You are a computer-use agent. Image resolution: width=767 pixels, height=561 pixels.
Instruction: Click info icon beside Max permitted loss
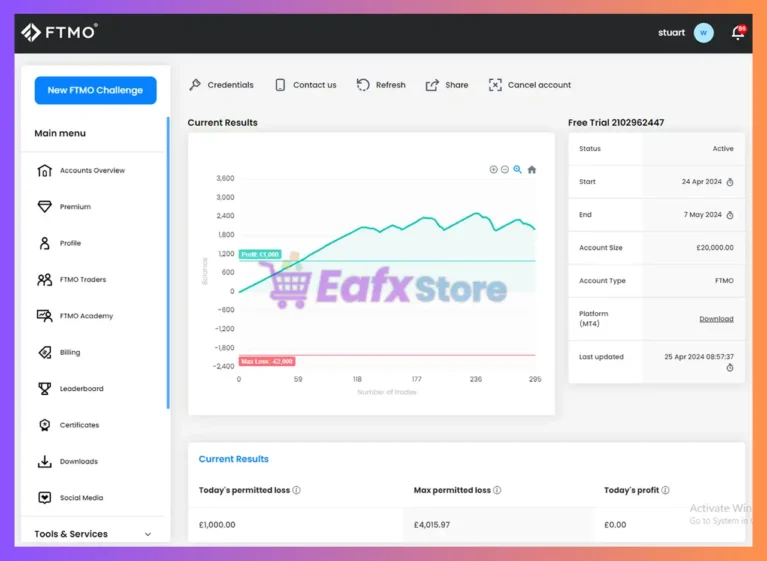click(x=497, y=490)
